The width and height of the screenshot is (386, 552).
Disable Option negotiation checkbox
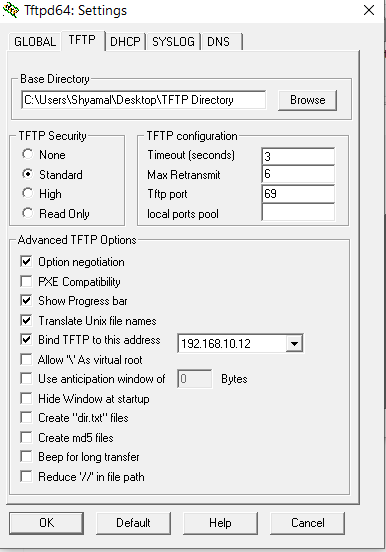26,262
